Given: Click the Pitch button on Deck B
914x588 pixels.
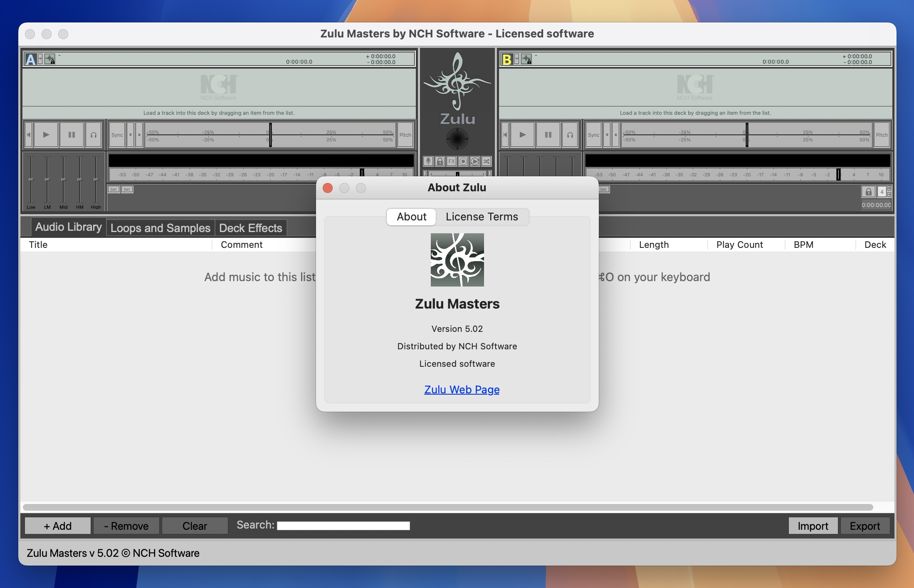Looking at the screenshot, I should pyautogui.click(x=882, y=135).
